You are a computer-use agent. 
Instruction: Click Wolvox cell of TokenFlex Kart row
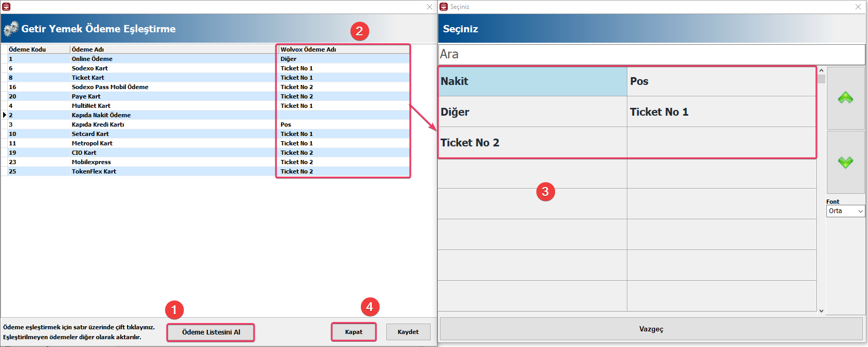pyautogui.click(x=344, y=171)
